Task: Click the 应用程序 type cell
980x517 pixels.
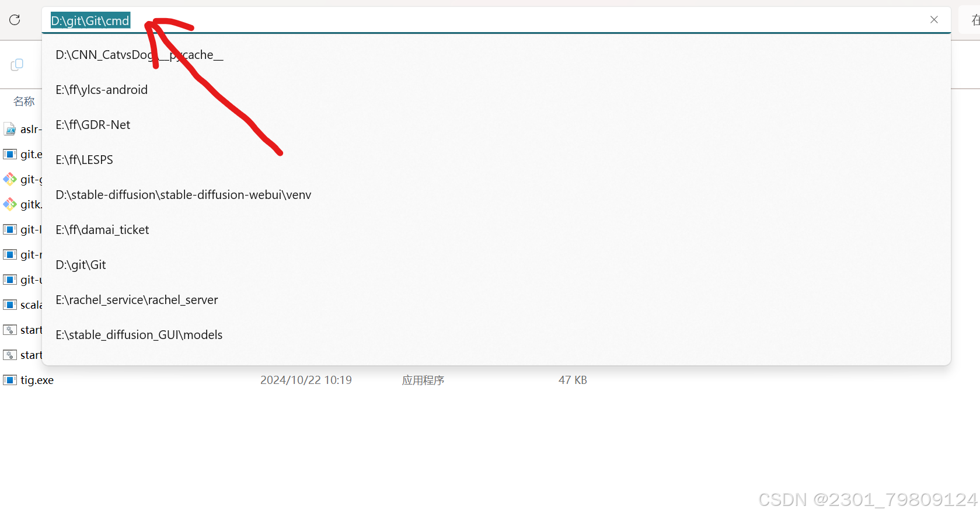Action: click(x=423, y=380)
